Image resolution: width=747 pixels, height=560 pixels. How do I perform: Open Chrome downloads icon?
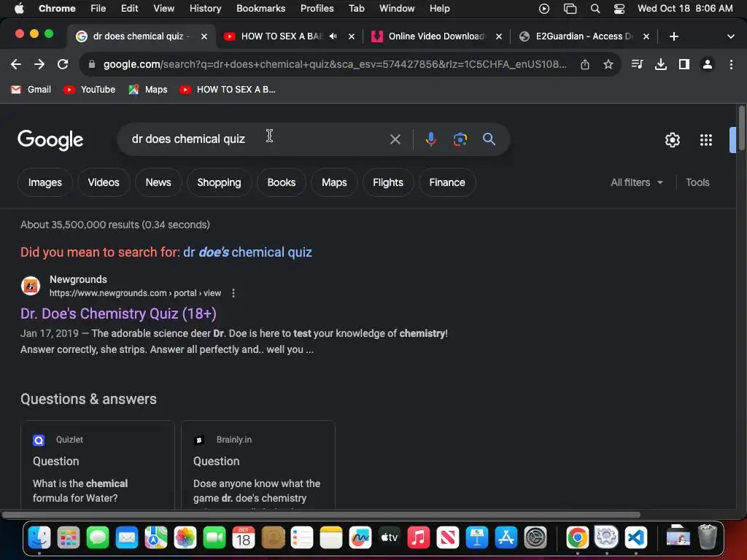[x=661, y=64]
